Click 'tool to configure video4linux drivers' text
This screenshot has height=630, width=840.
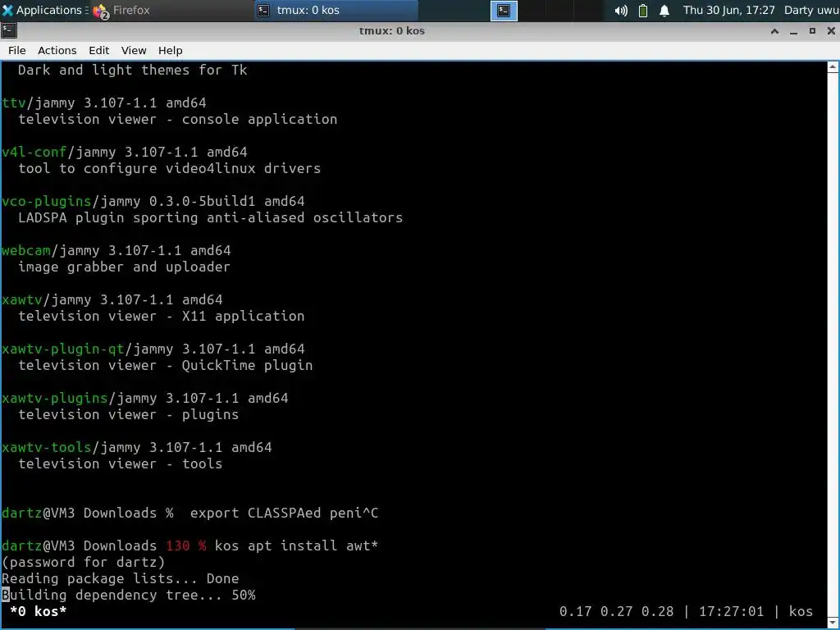coord(169,168)
